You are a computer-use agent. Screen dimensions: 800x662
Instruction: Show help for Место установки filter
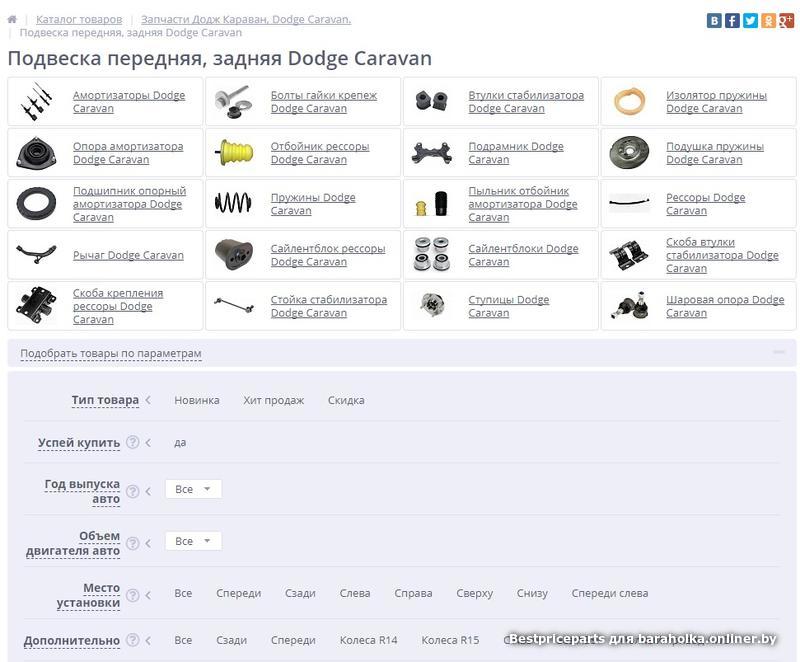[x=133, y=595]
